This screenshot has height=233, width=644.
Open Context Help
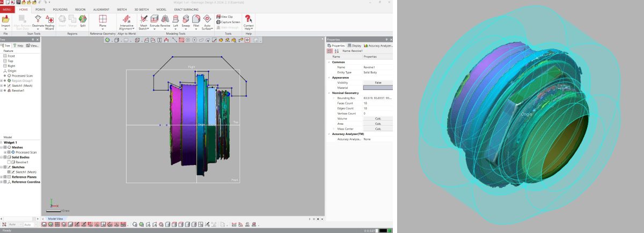(x=248, y=21)
